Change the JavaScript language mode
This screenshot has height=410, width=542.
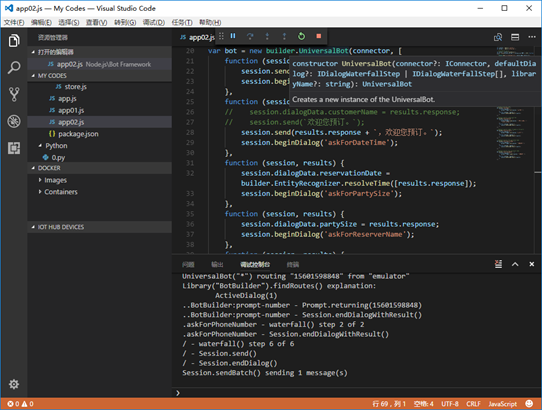point(503,404)
